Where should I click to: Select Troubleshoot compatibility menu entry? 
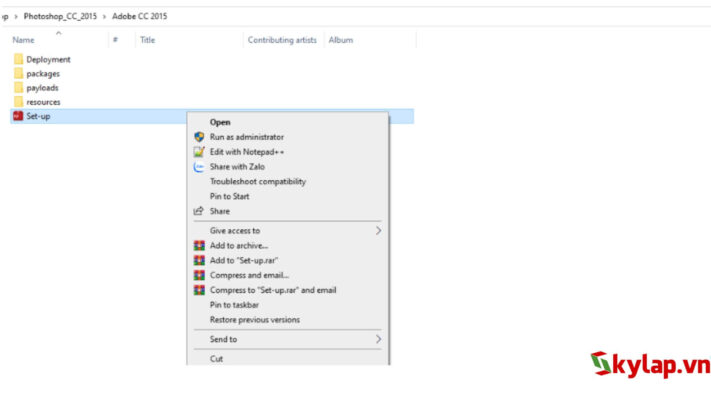pos(257,182)
